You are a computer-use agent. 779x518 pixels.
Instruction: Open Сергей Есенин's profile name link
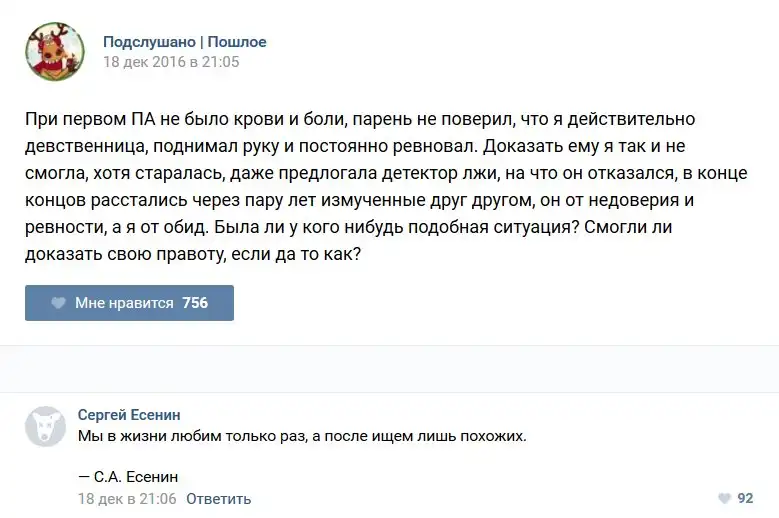(129, 415)
